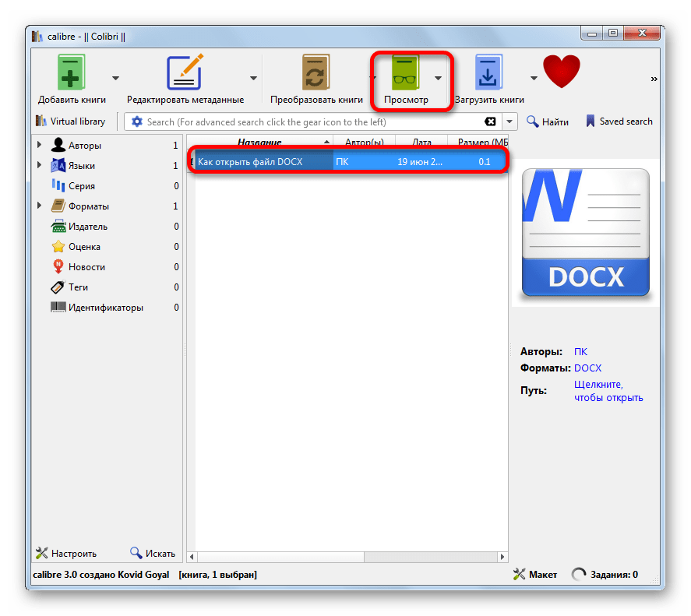Open the Загрузить книги dropdown arrow
This screenshot has width=691, height=616.
[534, 79]
